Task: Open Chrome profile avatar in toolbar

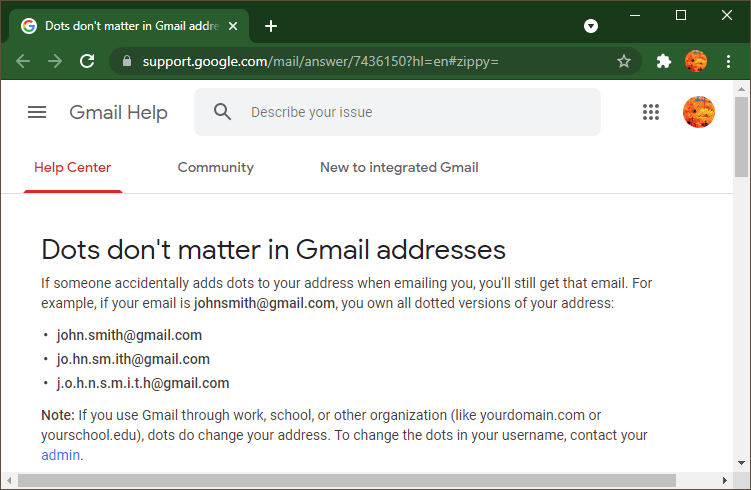Action: [696, 61]
